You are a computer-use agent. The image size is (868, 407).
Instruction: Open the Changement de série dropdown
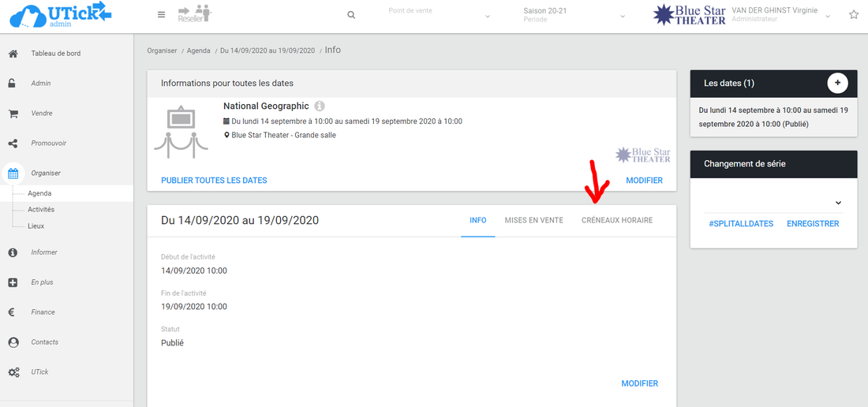coord(773,203)
